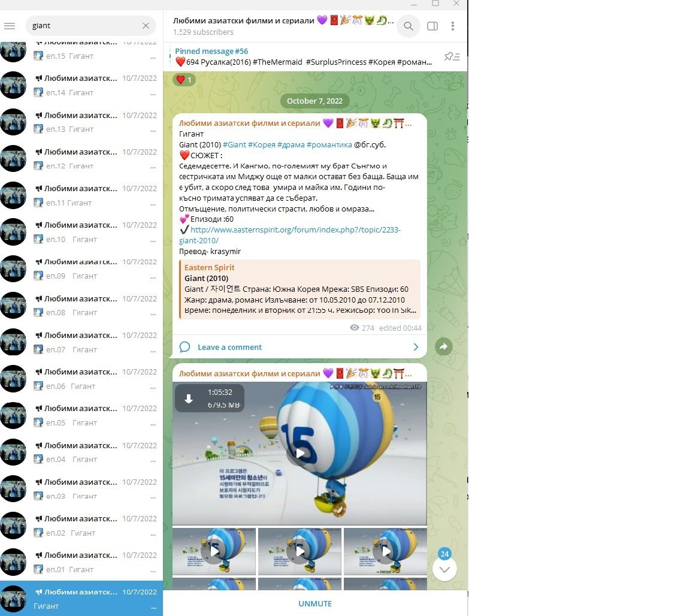Click the forward arrow beside the message
The height and width of the screenshot is (616, 690).
pyautogui.click(x=443, y=346)
